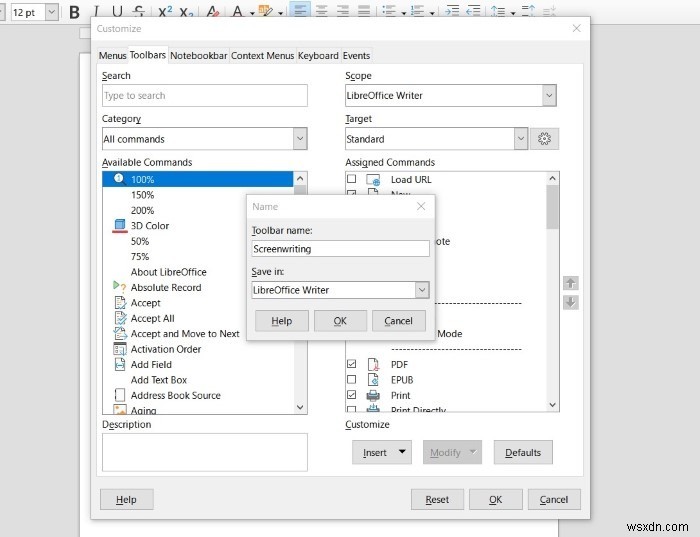Screen dimensions: 700x537
Task: Uncheck the Print assigned command
Action: click(x=352, y=395)
